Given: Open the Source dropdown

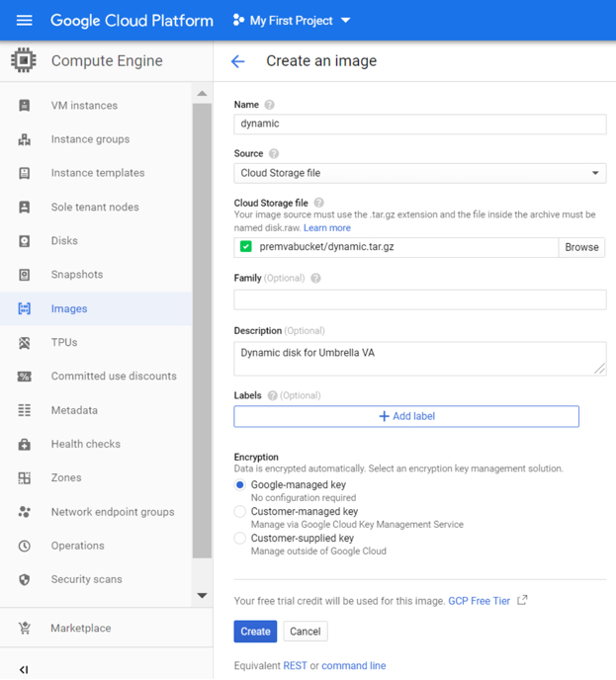Looking at the screenshot, I should coord(420,173).
